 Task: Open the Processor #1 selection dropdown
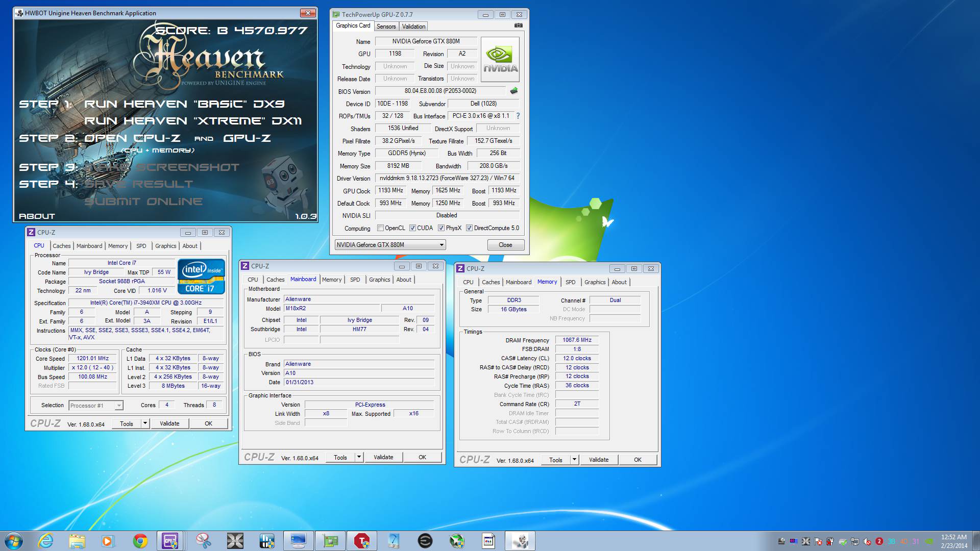(x=96, y=406)
